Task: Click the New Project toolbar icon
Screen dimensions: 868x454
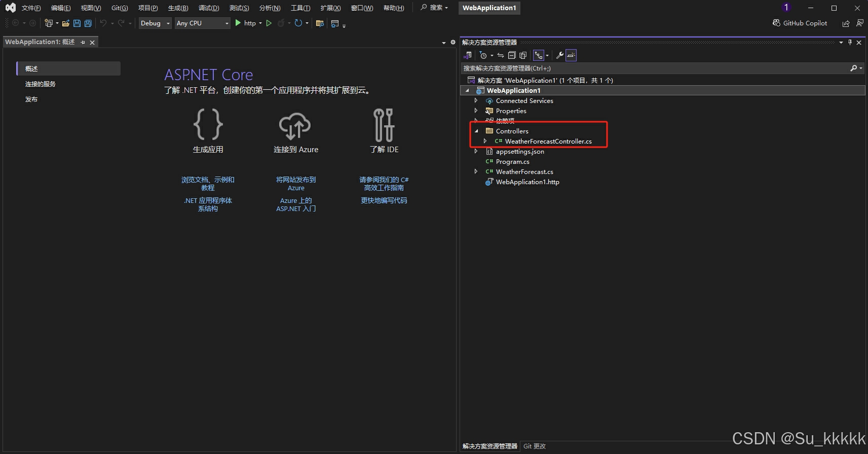Action: click(x=49, y=23)
